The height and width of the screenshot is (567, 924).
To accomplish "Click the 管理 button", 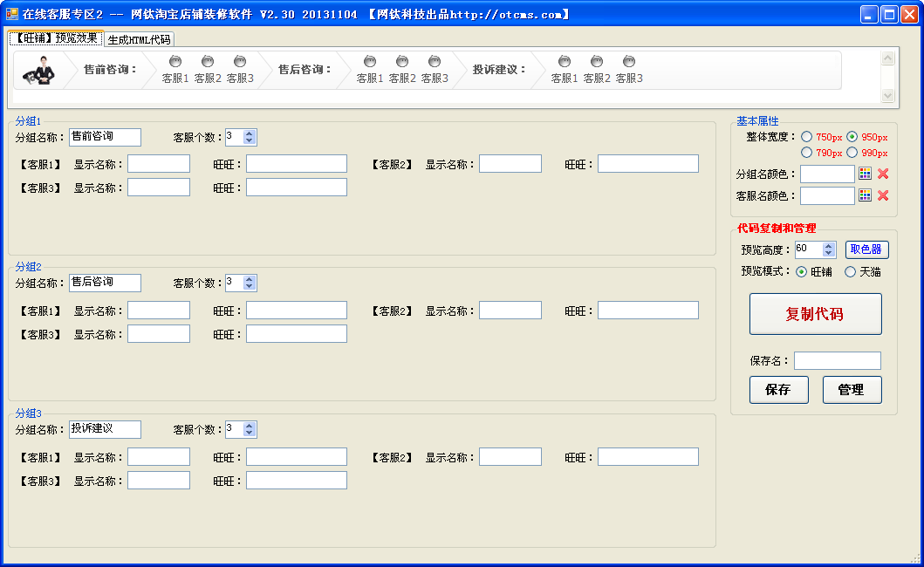I will pyautogui.click(x=852, y=390).
